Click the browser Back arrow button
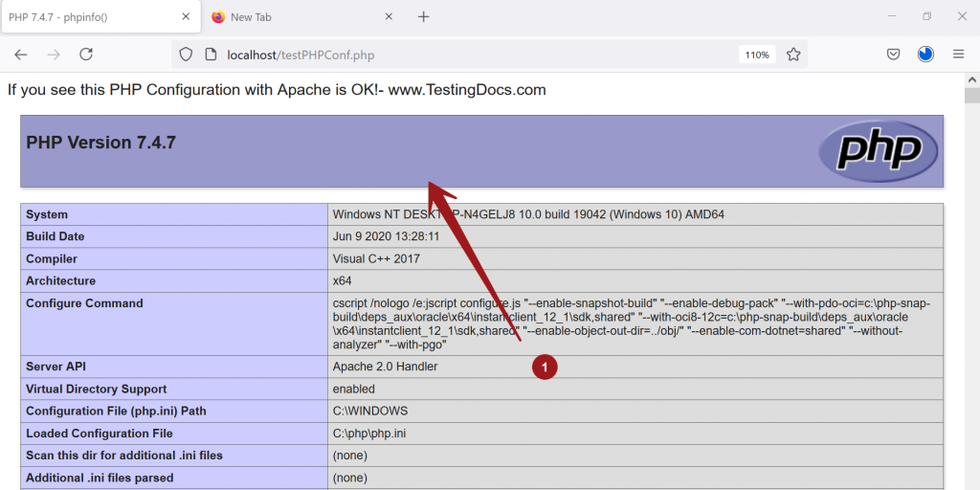Image resolution: width=980 pixels, height=490 pixels. [21, 55]
